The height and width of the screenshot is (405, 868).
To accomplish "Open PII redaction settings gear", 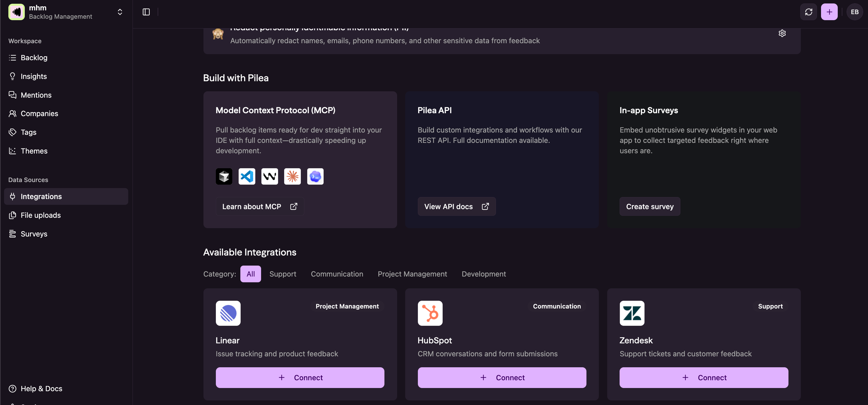I will [782, 33].
